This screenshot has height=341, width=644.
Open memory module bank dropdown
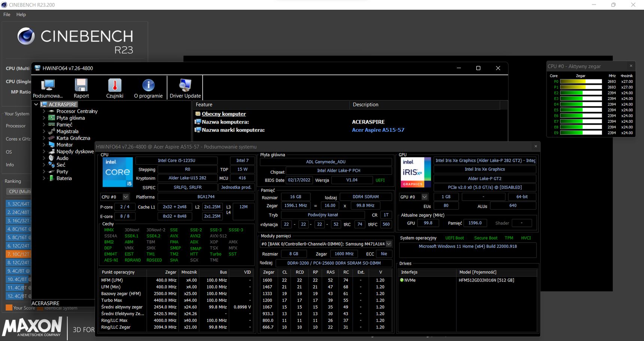tap(389, 244)
